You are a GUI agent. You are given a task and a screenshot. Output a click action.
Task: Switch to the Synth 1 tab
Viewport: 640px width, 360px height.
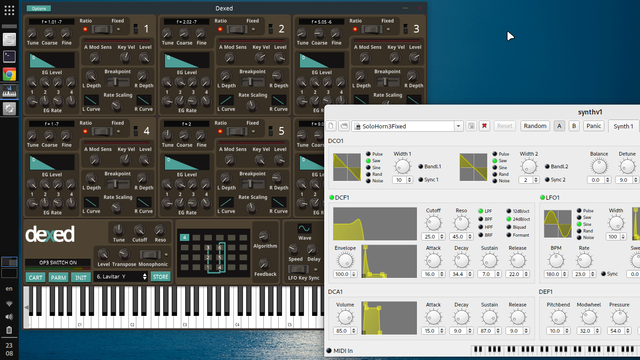tap(624, 126)
